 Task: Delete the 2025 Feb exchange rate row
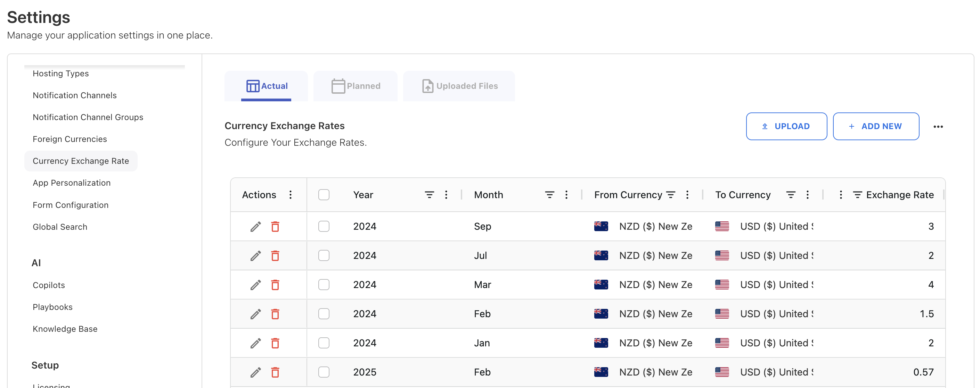tap(275, 372)
